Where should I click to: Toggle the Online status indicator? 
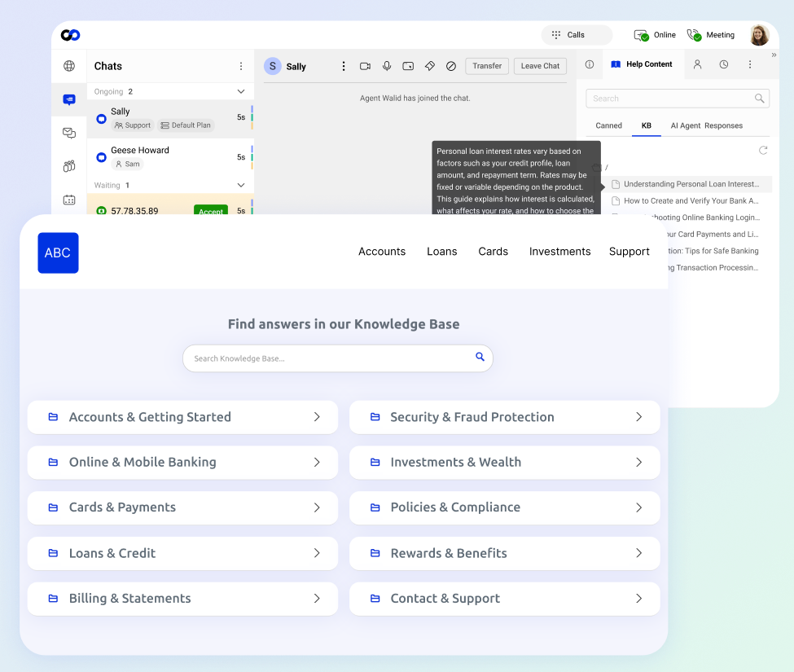[x=654, y=35]
